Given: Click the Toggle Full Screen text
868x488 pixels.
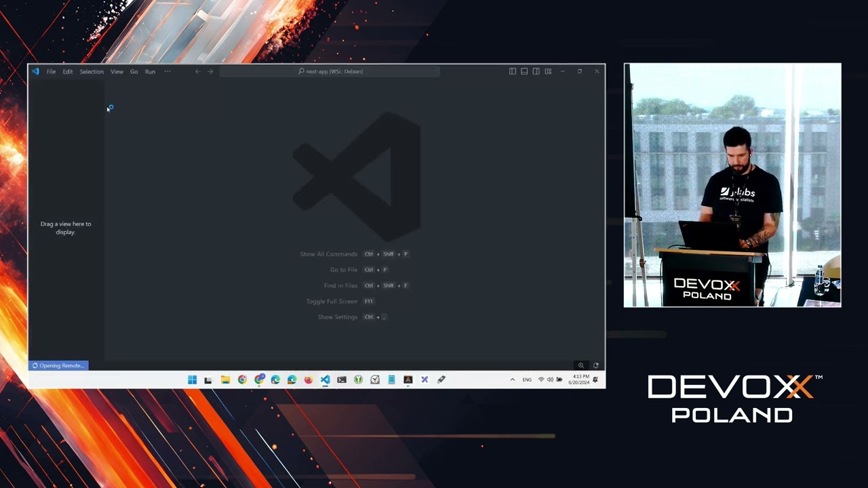Looking at the screenshot, I should [x=332, y=302].
